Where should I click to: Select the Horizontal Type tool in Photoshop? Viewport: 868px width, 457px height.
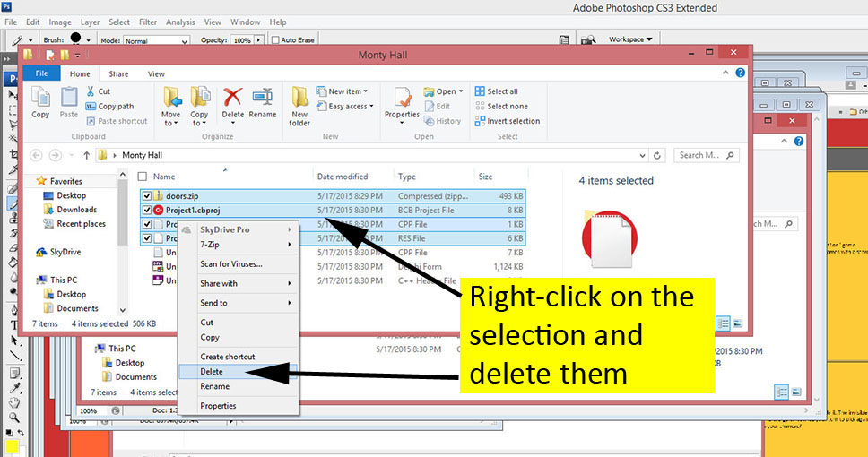click(x=13, y=325)
